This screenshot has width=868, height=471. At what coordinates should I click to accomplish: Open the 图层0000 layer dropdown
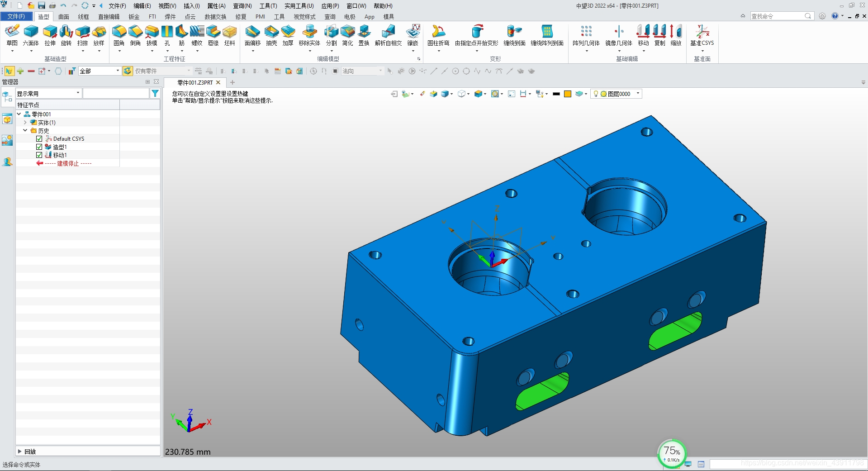click(x=637, y=94)
